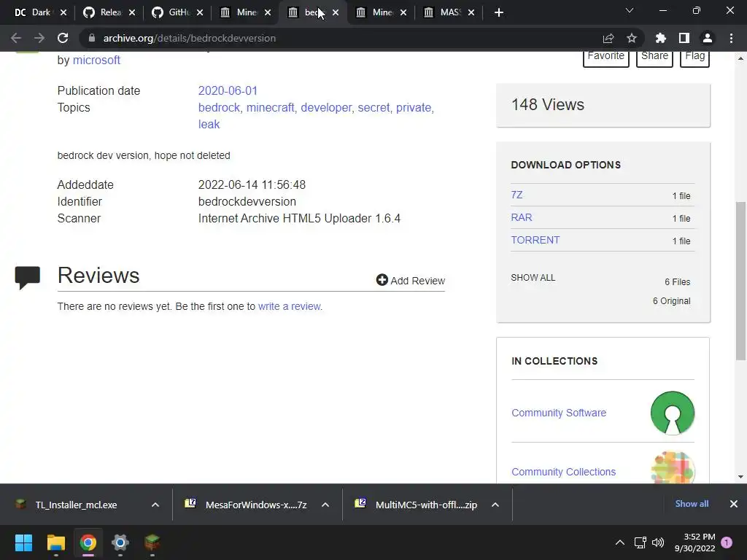Click the page vertical scrollbar thumb
Viewport: 747px width, 560px height.
740,281
